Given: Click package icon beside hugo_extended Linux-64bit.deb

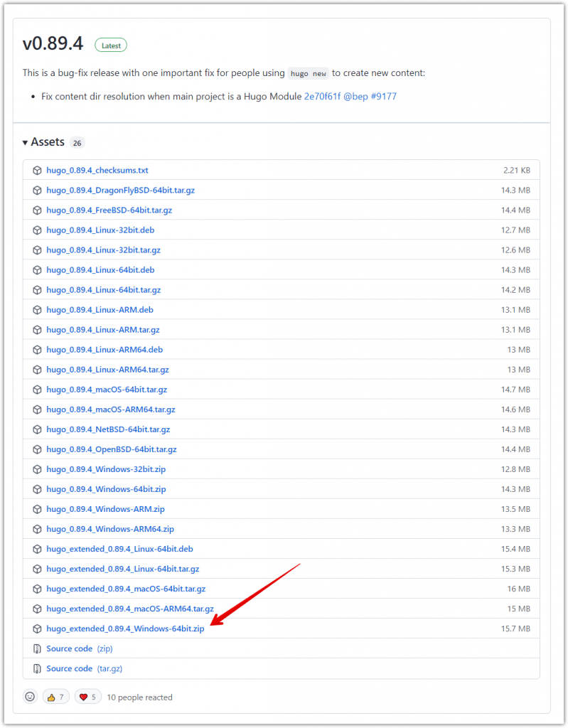Looking at the screenshot, I should [x=37, y=550].
